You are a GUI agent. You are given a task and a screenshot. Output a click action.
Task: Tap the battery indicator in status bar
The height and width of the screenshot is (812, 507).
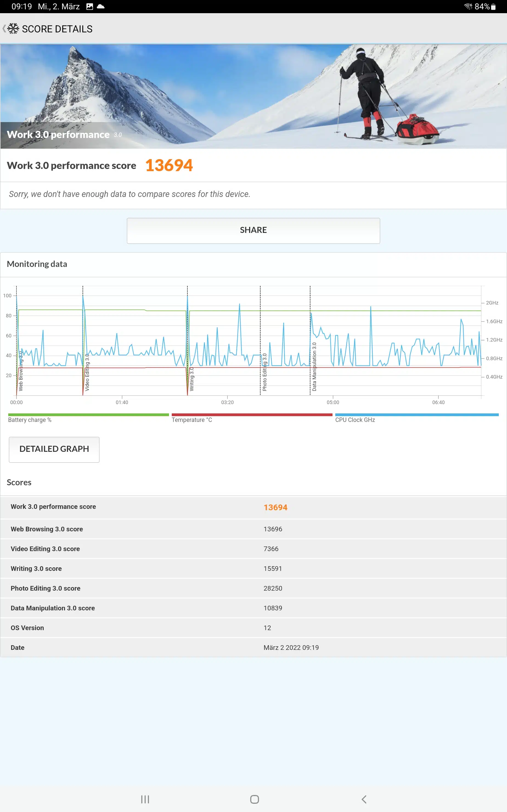tap(493, 7)
